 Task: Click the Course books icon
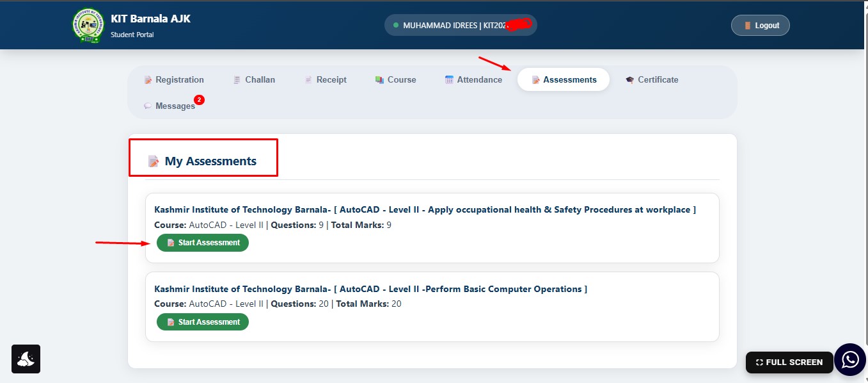click(379, 80)
